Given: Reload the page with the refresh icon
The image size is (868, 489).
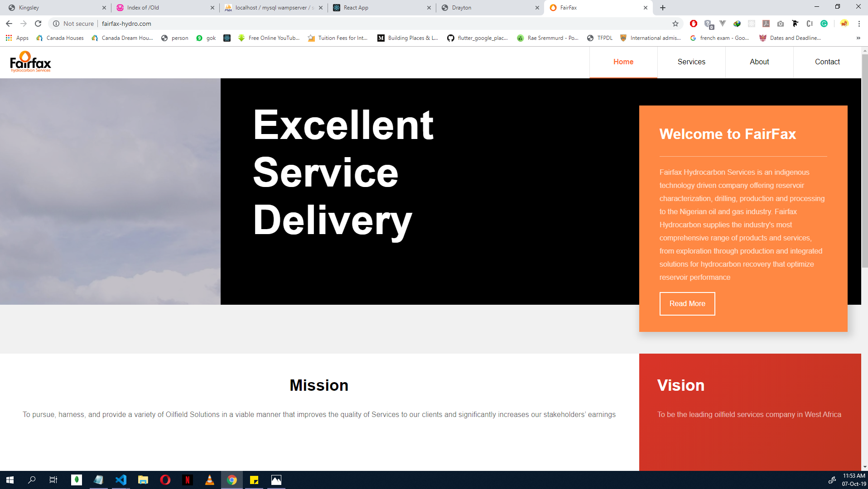Looking at the screenshot, I should click(x=38, y=24).
